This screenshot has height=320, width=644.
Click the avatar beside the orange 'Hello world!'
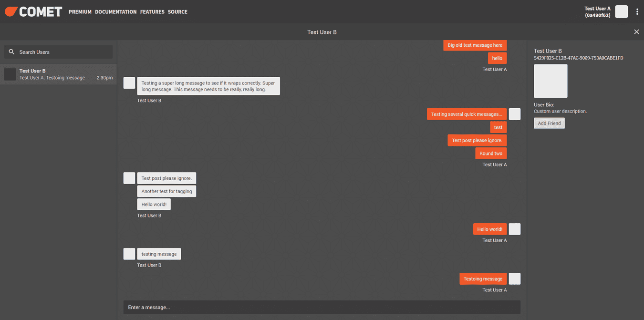coord(515,229)
